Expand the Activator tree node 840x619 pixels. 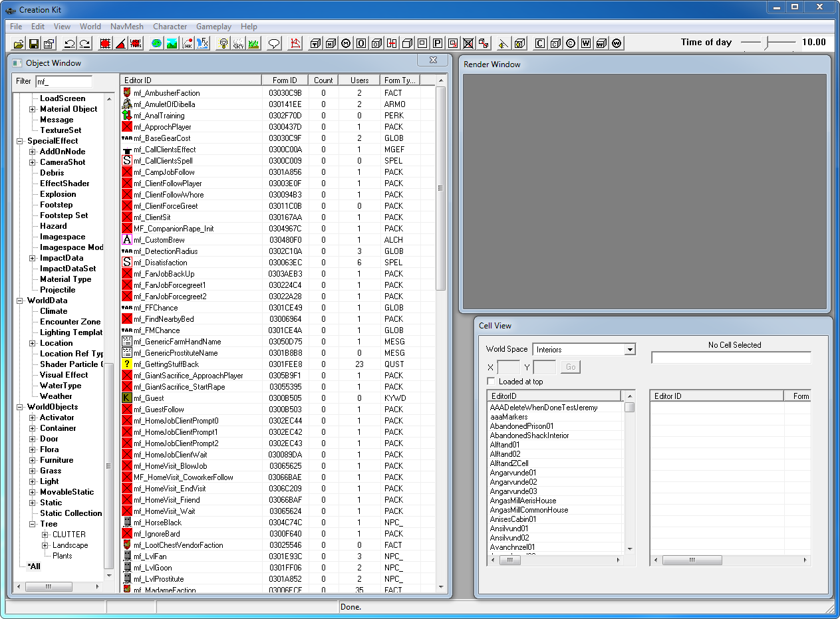(32, 418)
